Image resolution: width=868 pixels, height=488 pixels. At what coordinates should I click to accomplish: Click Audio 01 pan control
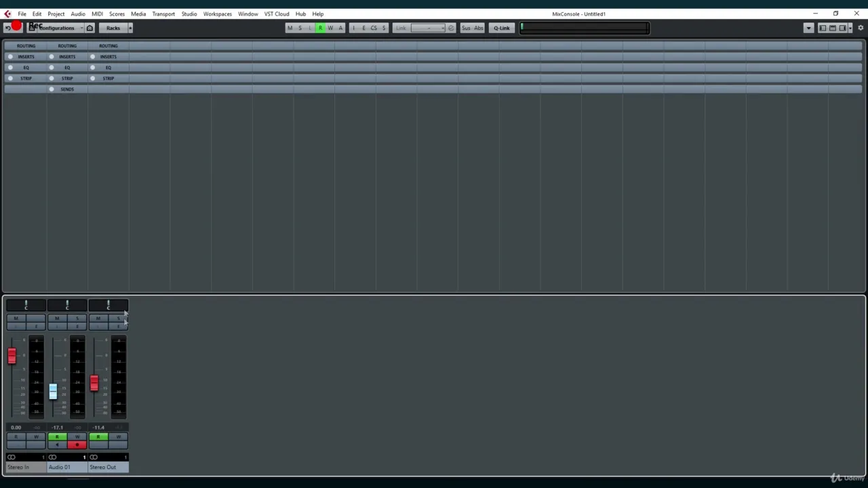[x=67, y=306]
